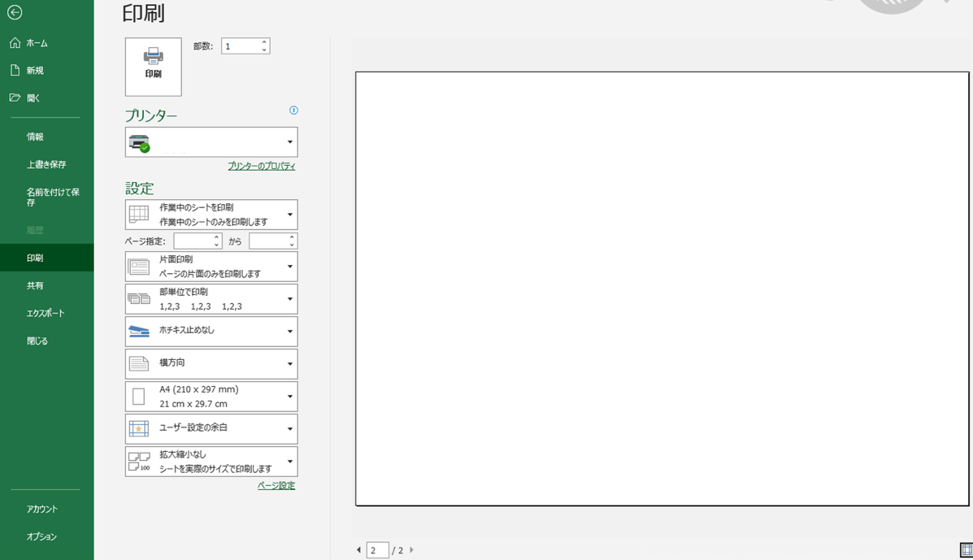Click the back arrow icon
This screenshot has height=560, width=973.
[14, 13]
